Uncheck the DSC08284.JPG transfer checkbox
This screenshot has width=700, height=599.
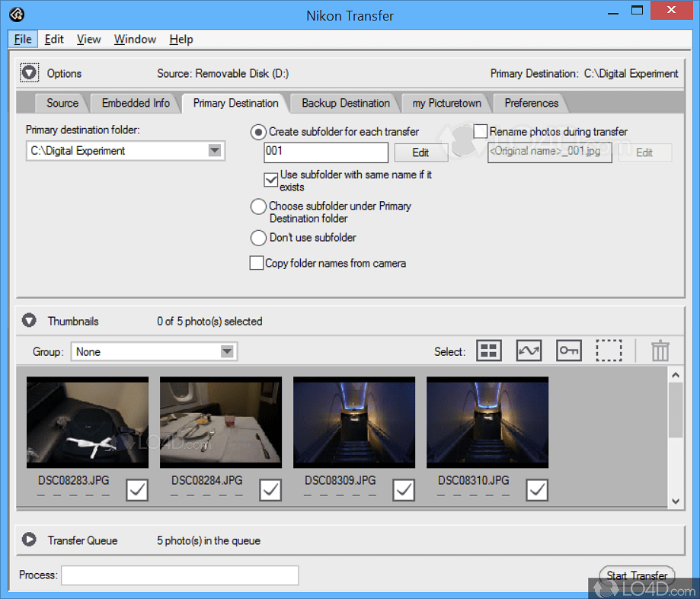point(270,490)
